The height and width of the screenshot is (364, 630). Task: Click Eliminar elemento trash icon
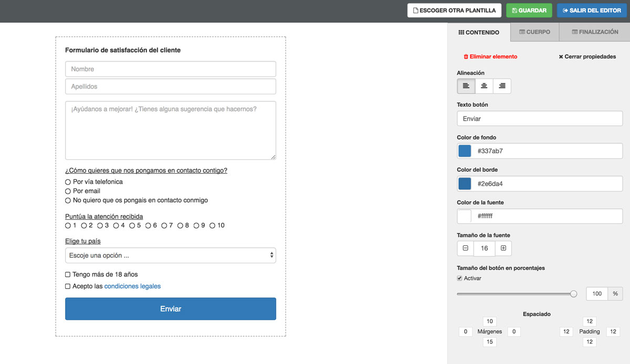pos(466,57)
